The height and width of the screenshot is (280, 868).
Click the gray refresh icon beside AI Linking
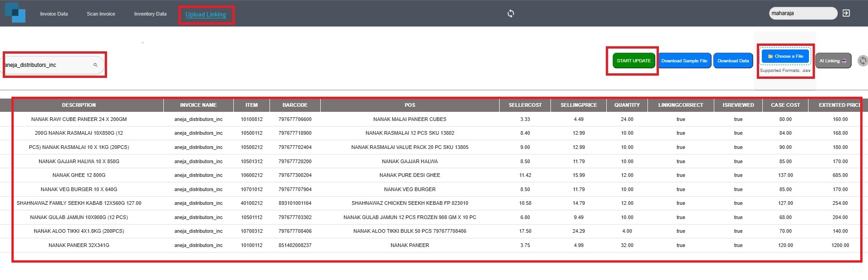point(863,60)
